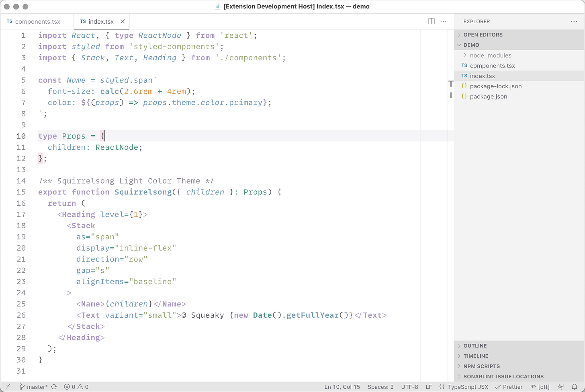
Task: Open package.json in Explorer
Action: tap(520, 96)
